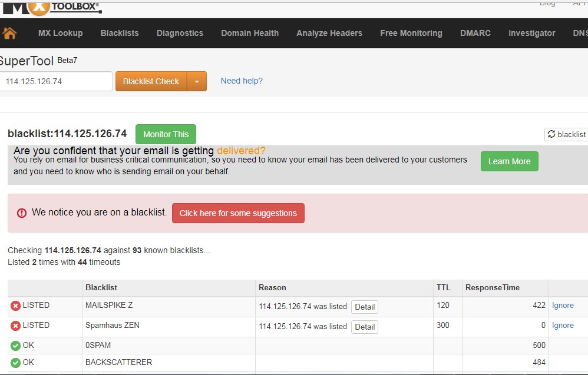Click the red LISTED icon for MAILSPIKE Z
588x375 pixels.
15,306
